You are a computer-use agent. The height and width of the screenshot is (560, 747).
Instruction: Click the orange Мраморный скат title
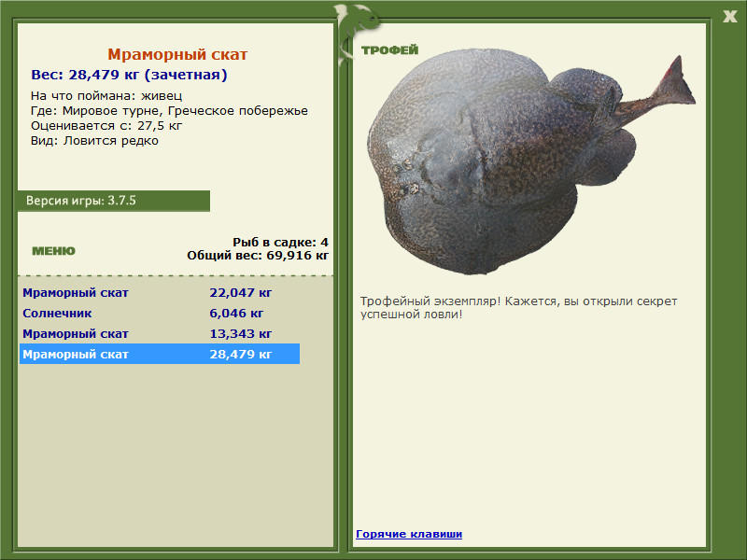click(x=177, y=54)
